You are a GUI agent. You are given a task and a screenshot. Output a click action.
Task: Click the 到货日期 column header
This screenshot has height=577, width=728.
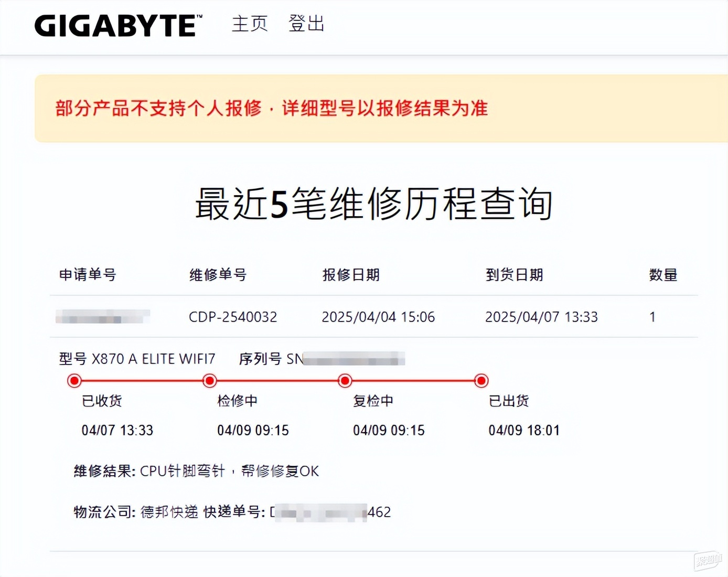coord(514,274)
